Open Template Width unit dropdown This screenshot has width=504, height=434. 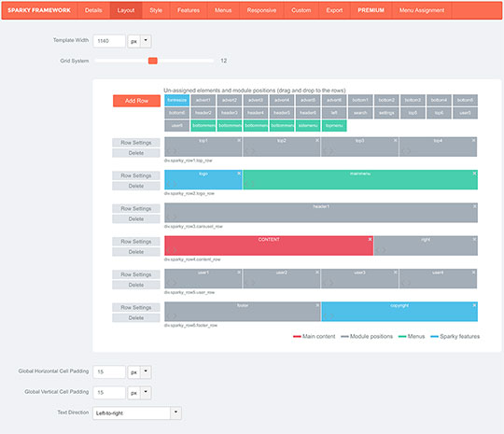[x=146, y=41]
